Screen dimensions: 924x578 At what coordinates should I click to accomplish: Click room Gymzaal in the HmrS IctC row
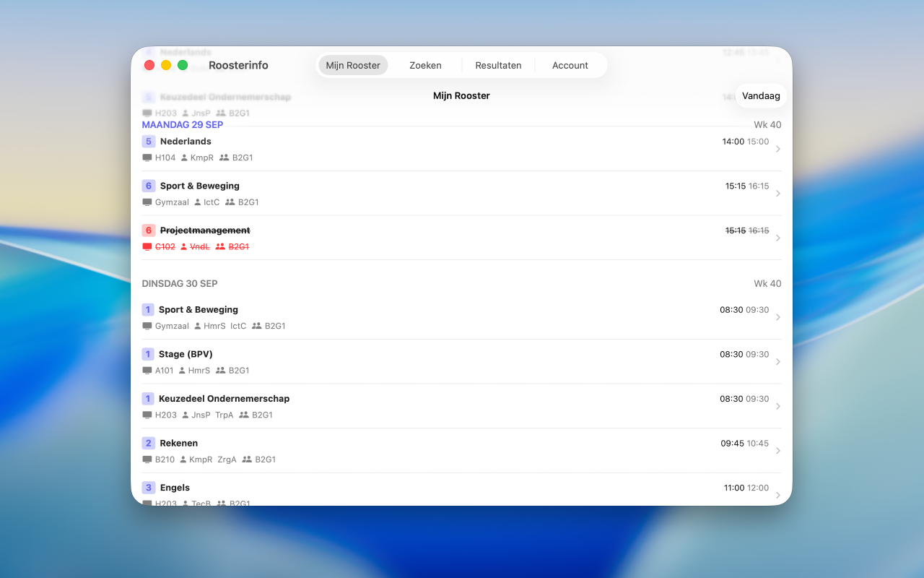(172, 326)
